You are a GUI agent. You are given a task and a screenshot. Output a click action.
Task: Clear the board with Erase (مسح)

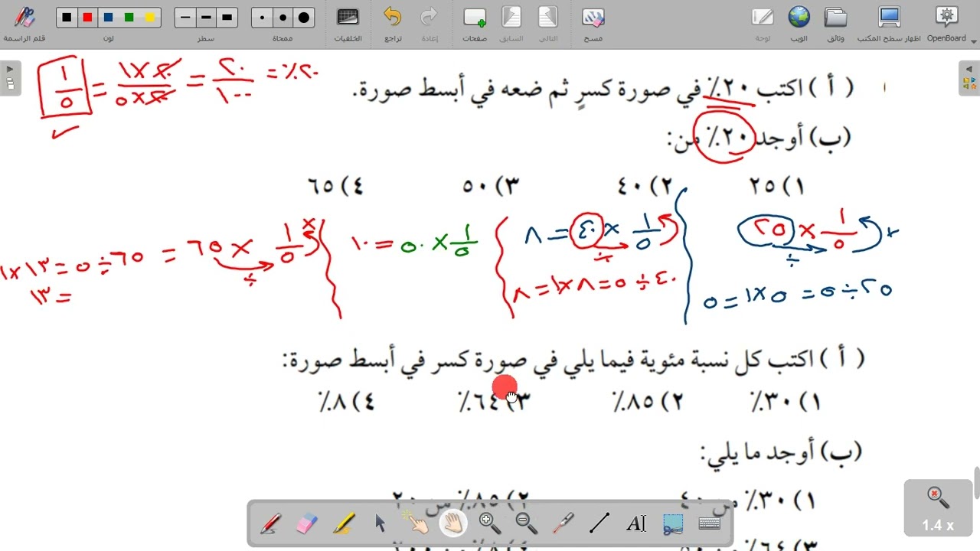coord(593,23)
